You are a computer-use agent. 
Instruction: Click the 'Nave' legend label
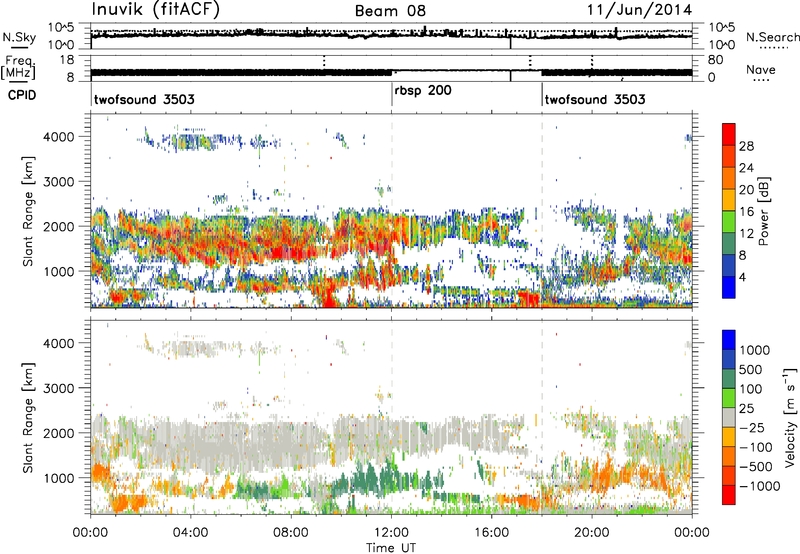[x=760, y=69]
